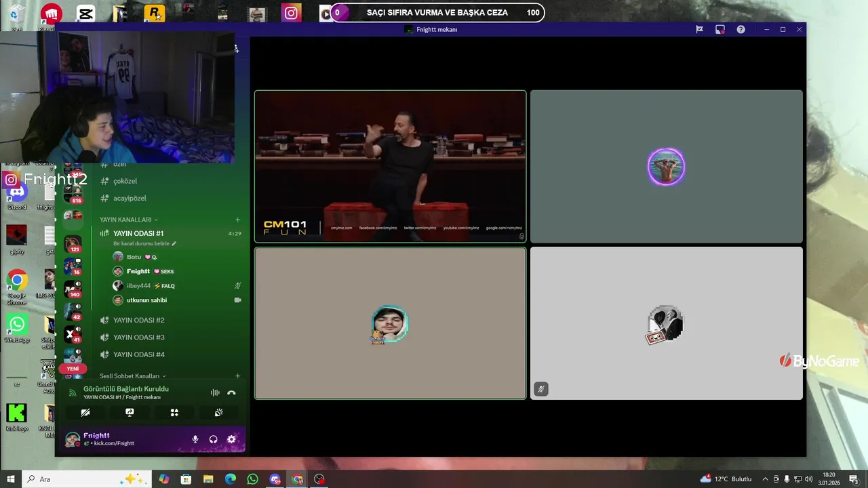The image size is (868, 488).
Task: Focus participant tile with sunglasses face avatar
Action: point(390,323)
